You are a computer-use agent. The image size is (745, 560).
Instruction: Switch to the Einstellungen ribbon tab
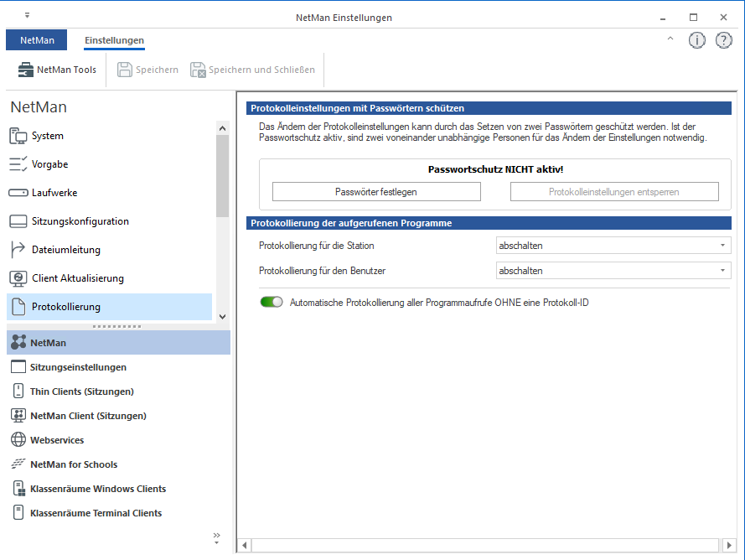[114, 40]
